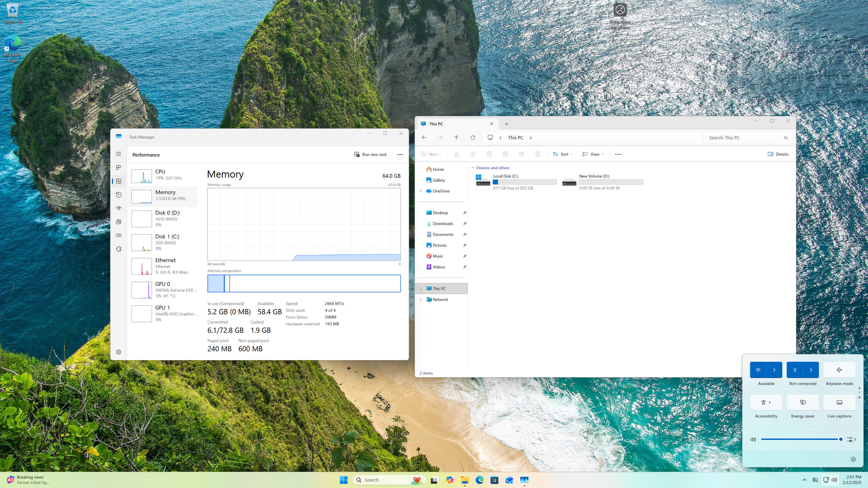Toggle Wi-Fi in quick settings
The width and height of the screenshot is (868, 488).
758,370
